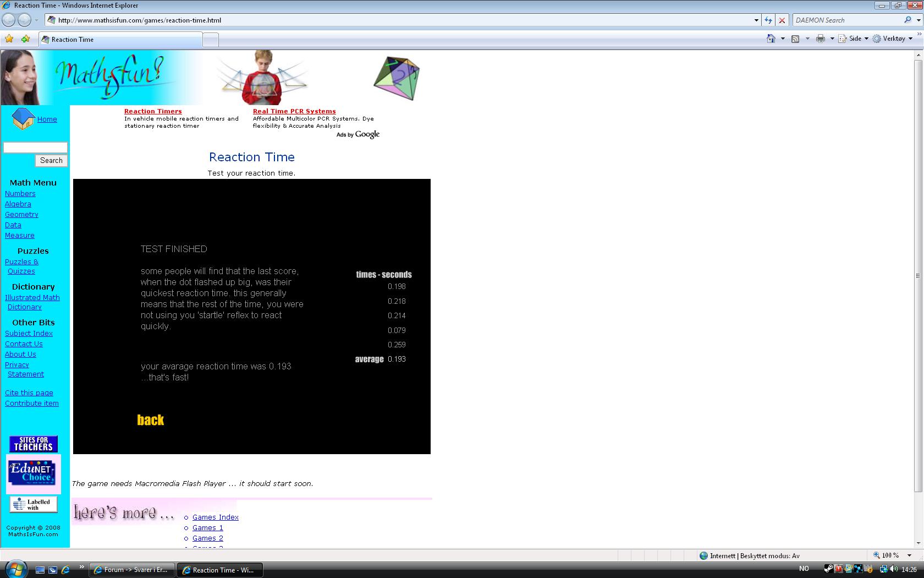This screenshot has width=924, height=578.
Task: Click the Cite this page link
Action: (29, 393)
